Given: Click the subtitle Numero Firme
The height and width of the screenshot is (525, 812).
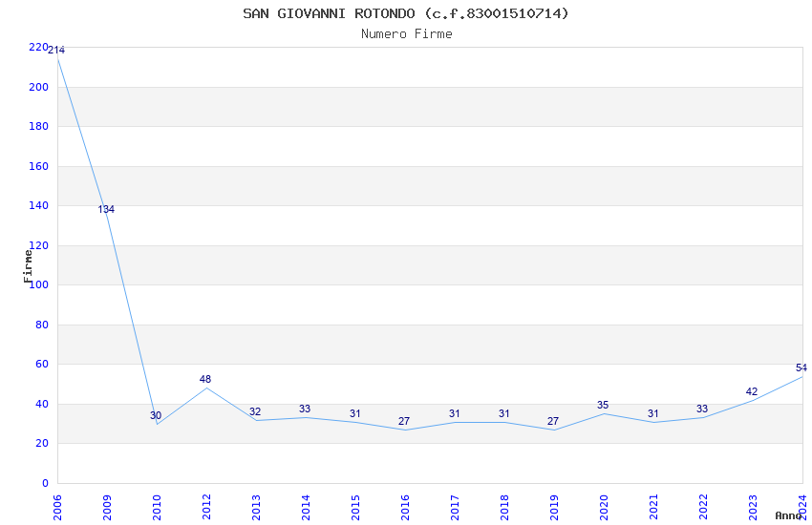Looking at the screenshot, I should [407, 34].
